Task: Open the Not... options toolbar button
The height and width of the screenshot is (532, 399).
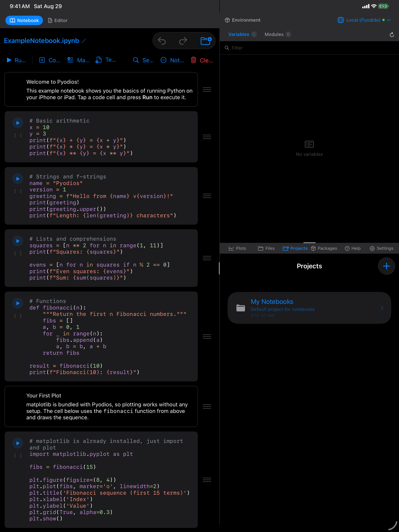Action: click(x=172, y=60)
